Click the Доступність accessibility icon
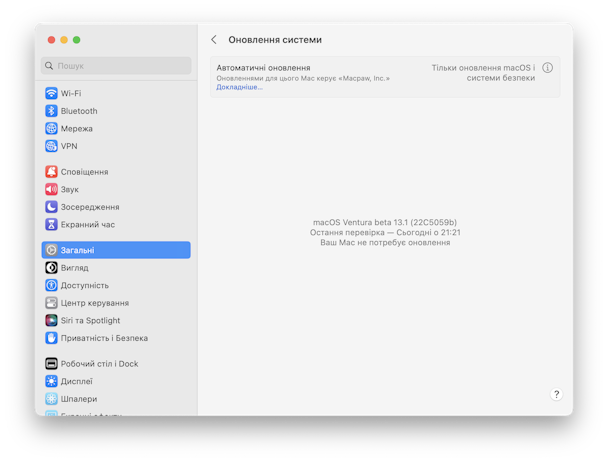This screenshot has width=608, height=462. (x=51, y=285)
